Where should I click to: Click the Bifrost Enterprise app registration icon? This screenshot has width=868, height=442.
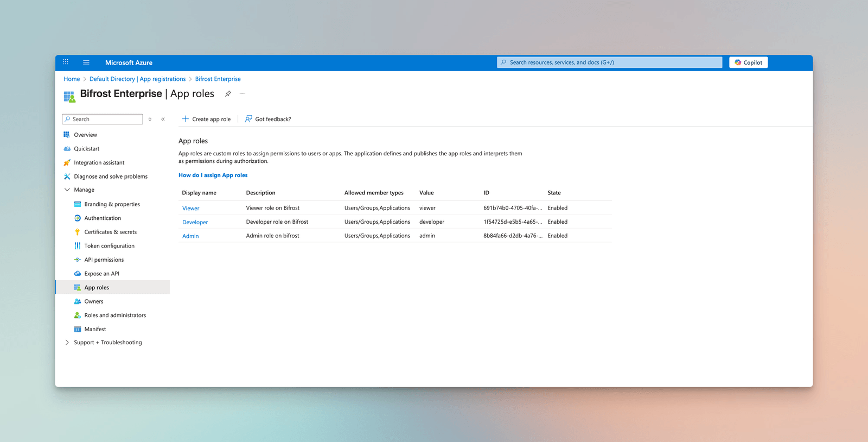pos(69,97)
